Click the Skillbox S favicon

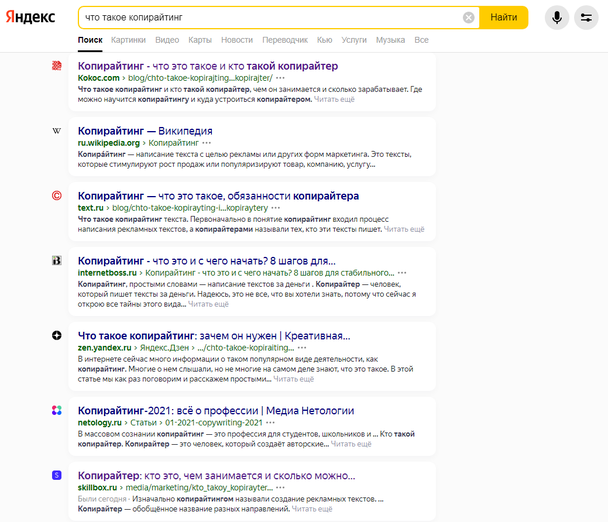[x=57, y=475]
